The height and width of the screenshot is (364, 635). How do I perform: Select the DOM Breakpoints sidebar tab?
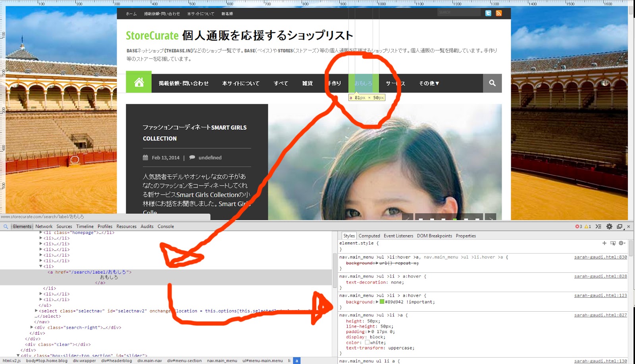point(435,236)
